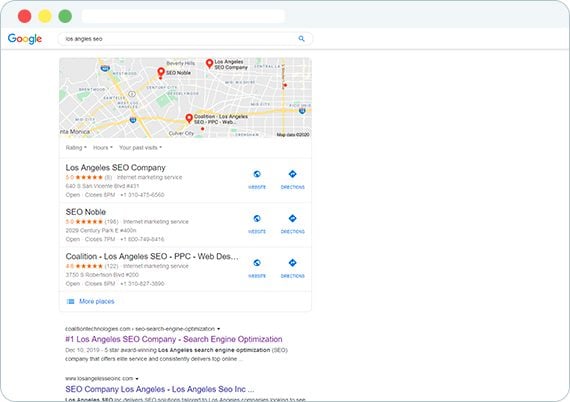Open #1 Los Angeles SEO Company result
Viewport: 570px width, 402px height.
tap(174, 339)
